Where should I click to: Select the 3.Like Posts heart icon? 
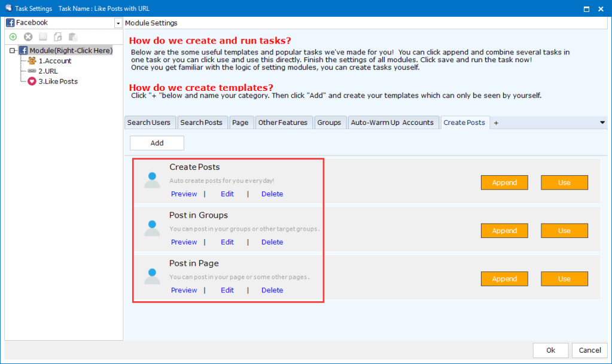tap(32, 81)
